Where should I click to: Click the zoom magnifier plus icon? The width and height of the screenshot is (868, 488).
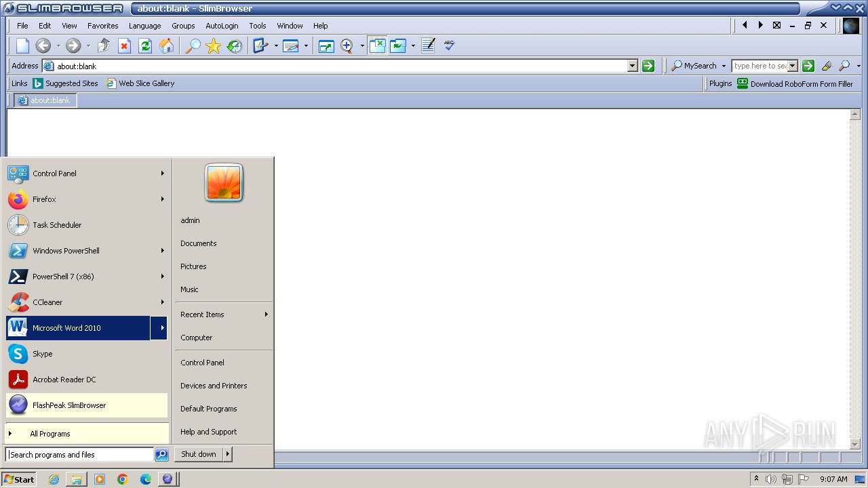pyautogui.click(x=347, y=45)
